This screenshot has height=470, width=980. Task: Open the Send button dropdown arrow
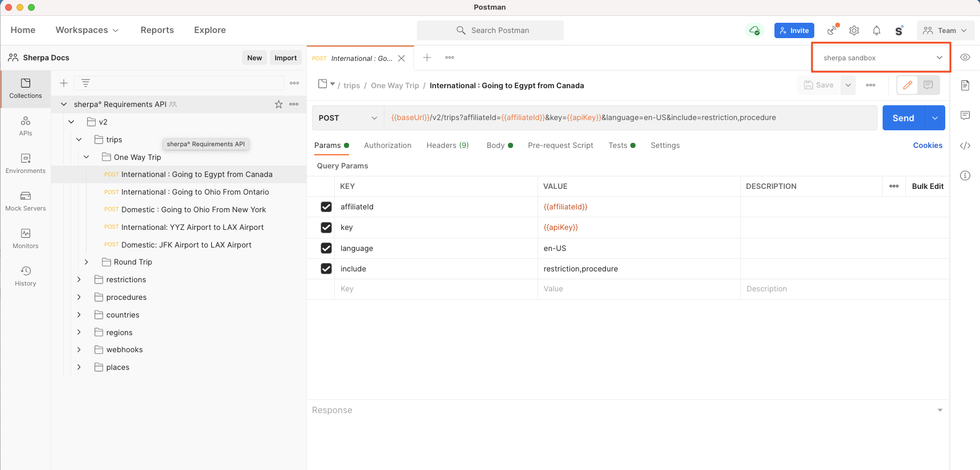click(x=934, y=118)
